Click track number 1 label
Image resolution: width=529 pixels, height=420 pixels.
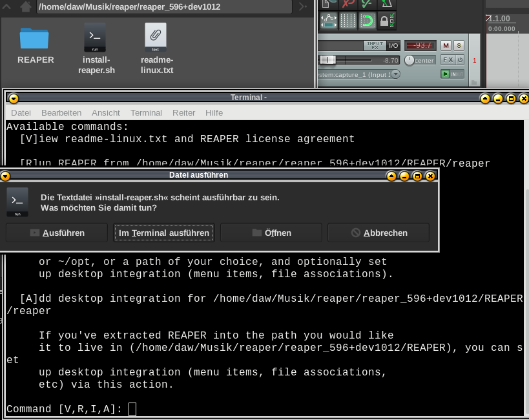[x=474, y=61]
